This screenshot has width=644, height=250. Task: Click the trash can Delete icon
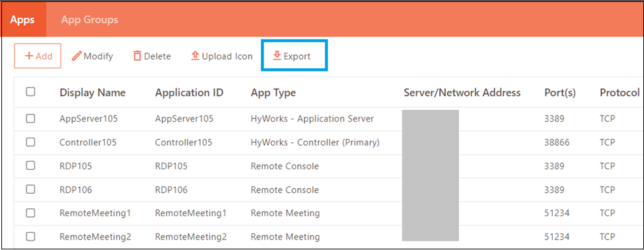point(137,56)
